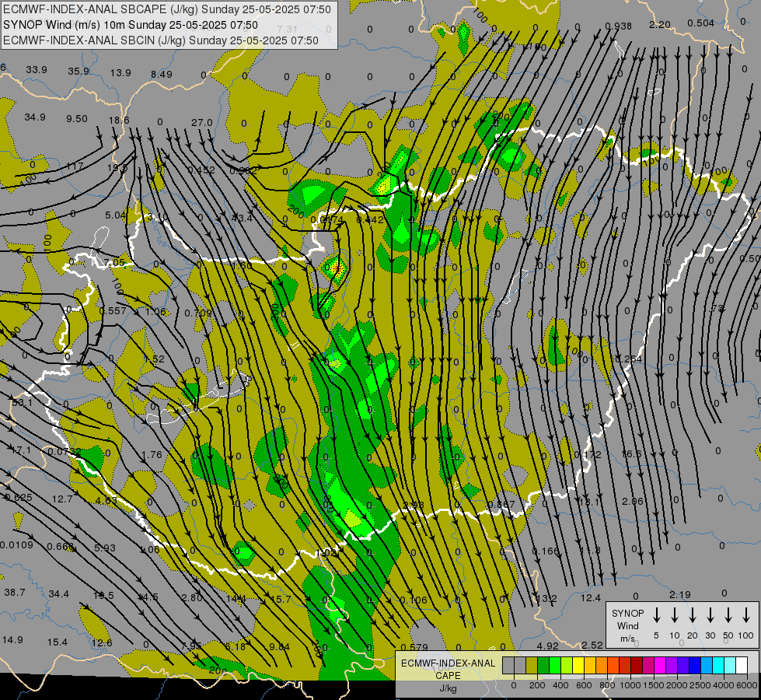The width and height of the screenshot is (761, 700).
Task: Click the map value 5.04
Action: [116, 215]
